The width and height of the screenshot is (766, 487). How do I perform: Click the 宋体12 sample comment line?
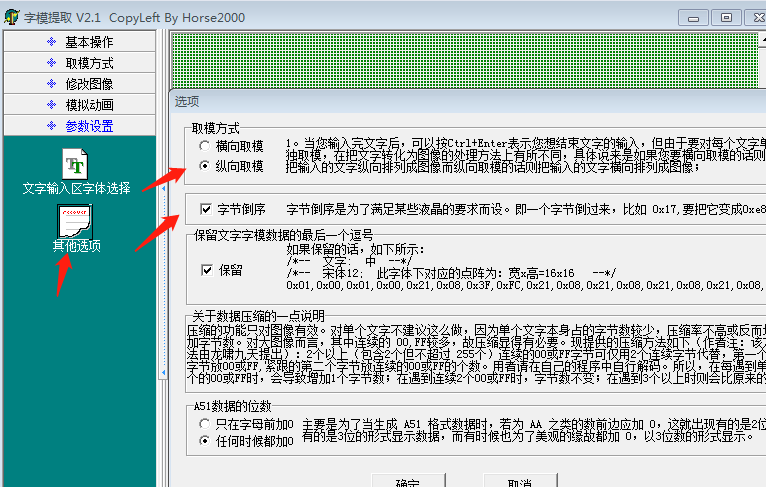click(451, 273)
